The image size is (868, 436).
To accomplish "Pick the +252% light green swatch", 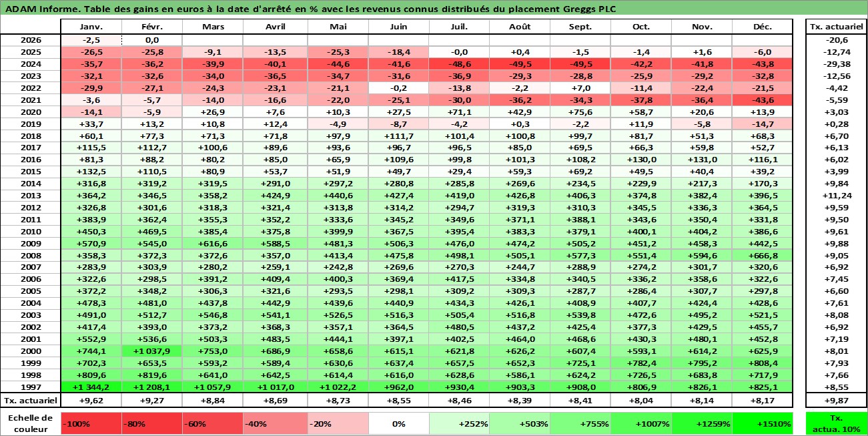I will click(459, 423).
